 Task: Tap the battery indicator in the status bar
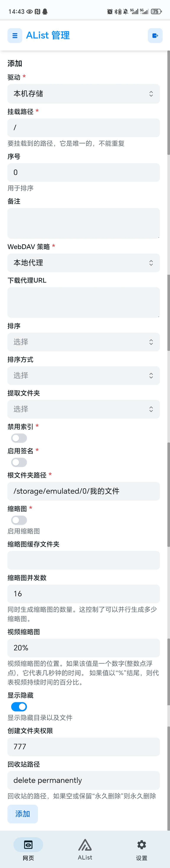(x=156, y=12)
